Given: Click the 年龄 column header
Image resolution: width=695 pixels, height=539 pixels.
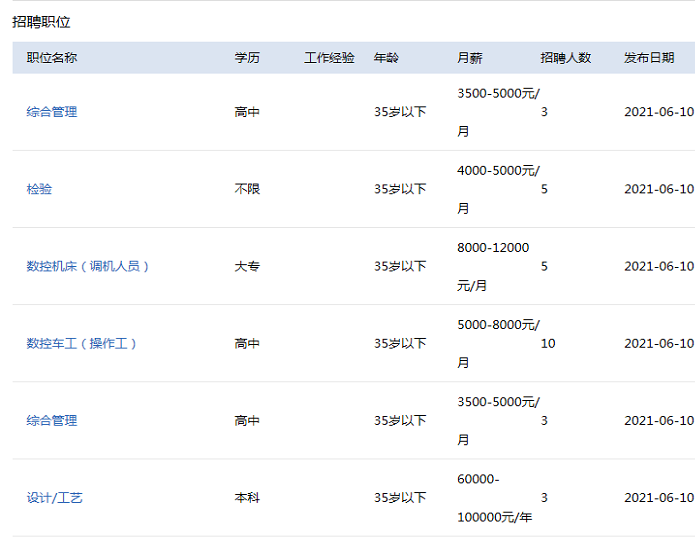Looking at the screenshot, I should [386, 58].
